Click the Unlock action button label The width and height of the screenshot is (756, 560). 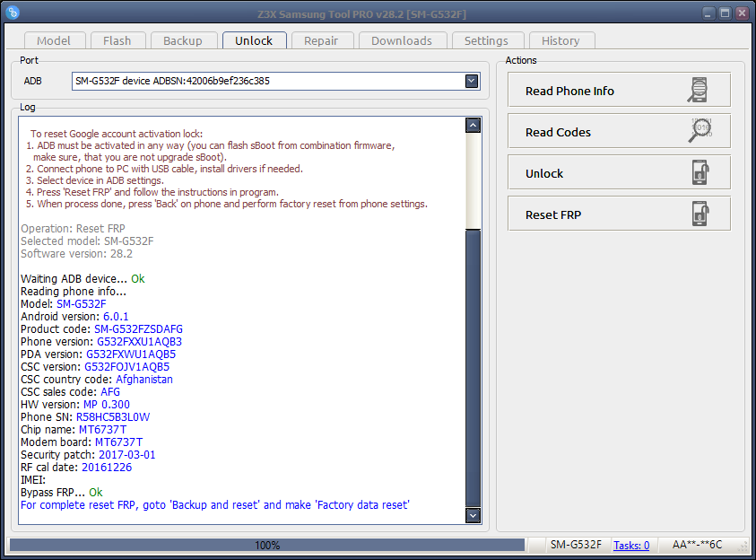click(543, 173)
